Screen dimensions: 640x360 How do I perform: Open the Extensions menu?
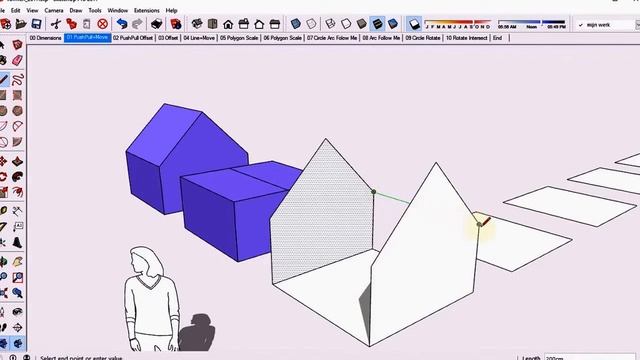147,10
